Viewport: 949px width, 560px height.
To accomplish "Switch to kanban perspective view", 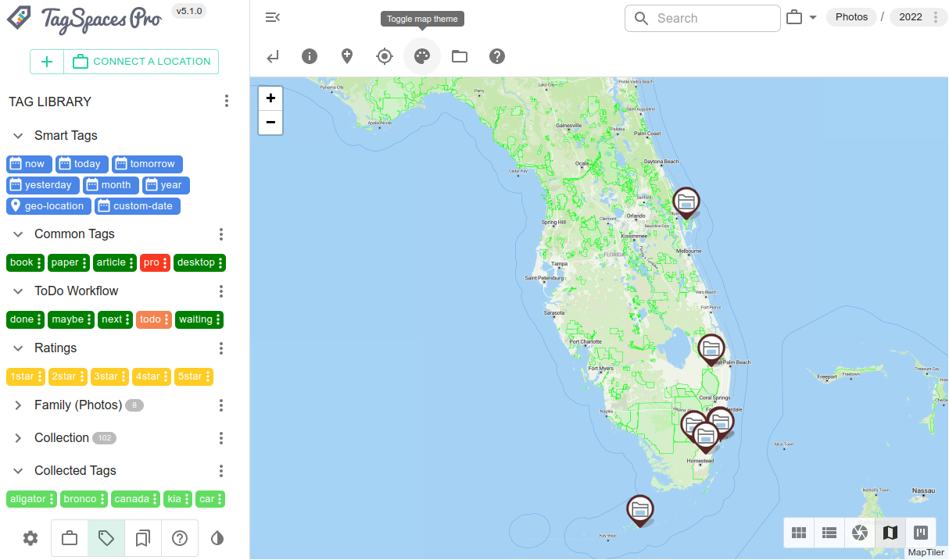I will (921, 533).
